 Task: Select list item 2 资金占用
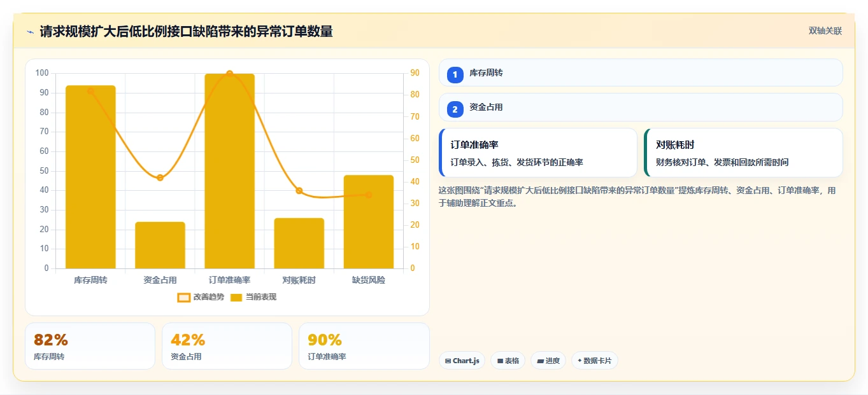pos(641,107)
